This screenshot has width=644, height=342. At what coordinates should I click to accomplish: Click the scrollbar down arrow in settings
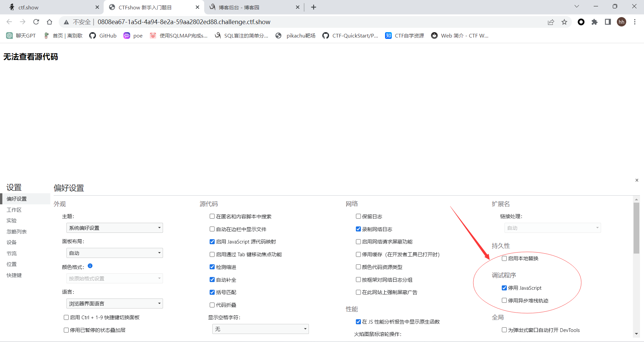tap(636, 334)
